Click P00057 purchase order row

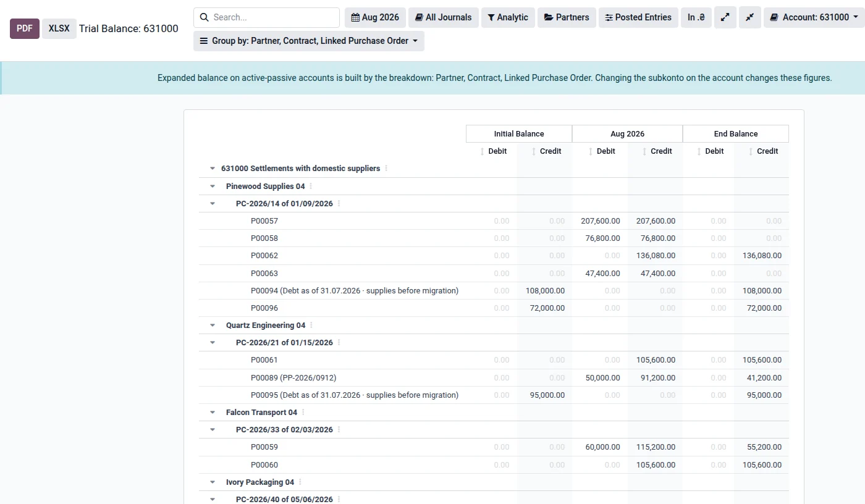point(494,220)
